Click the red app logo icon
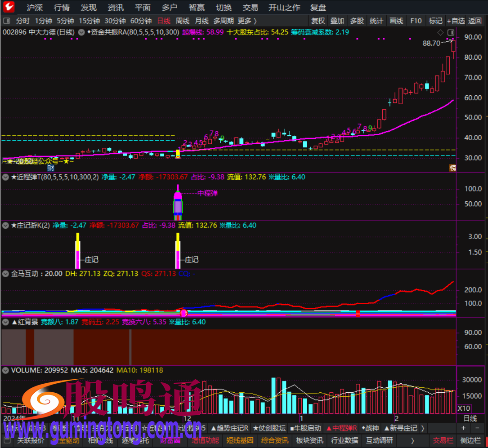Viewport: 488px width, 448px height. [x=9, y=7]
